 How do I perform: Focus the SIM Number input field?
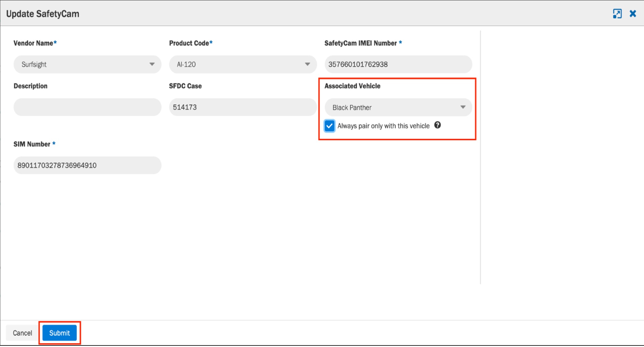click(88, 165)
